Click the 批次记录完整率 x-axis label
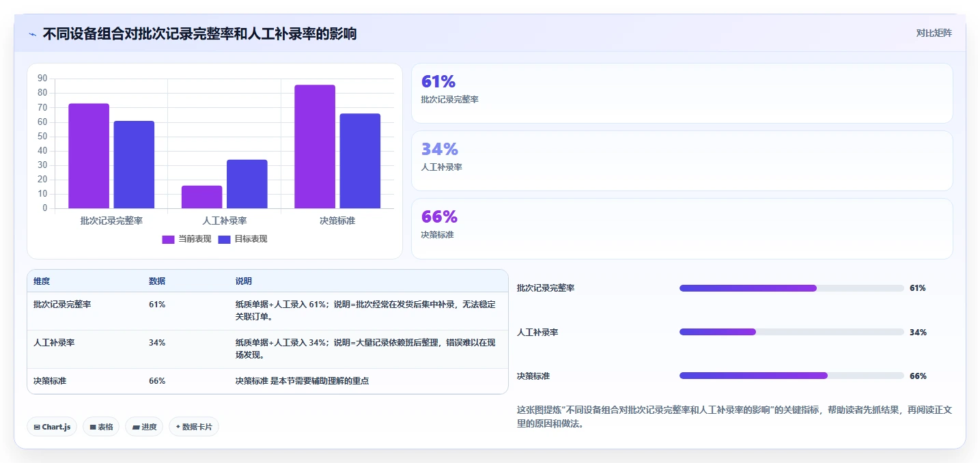 (x=111, y=221)
